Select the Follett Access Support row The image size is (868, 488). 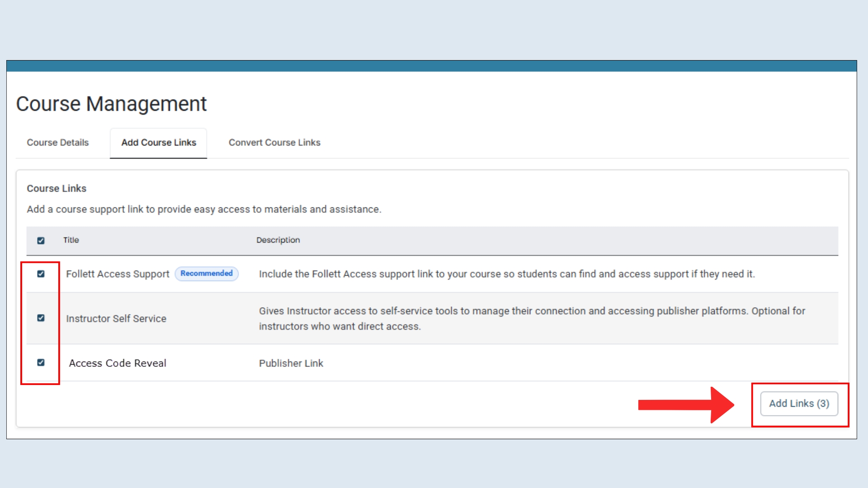(x=117, y=273)
